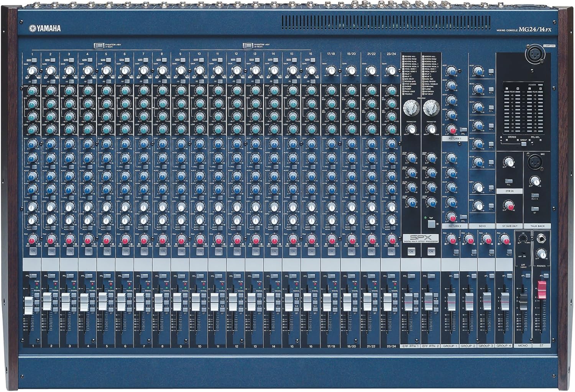Adjust the HIGH EQ knob on channel 5

click(105, 91)
